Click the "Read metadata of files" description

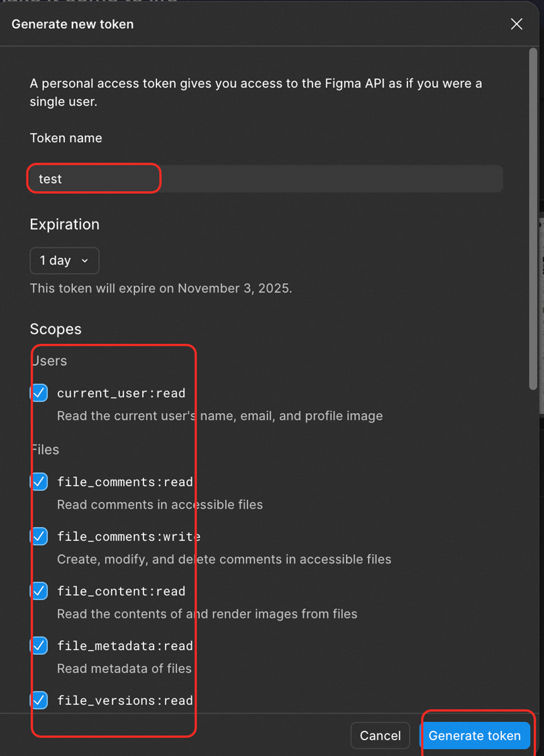[x=124, y=669]
